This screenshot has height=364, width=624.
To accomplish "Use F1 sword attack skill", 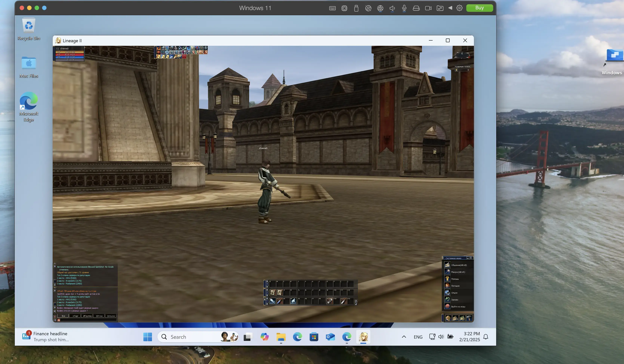I will point(273,301).
